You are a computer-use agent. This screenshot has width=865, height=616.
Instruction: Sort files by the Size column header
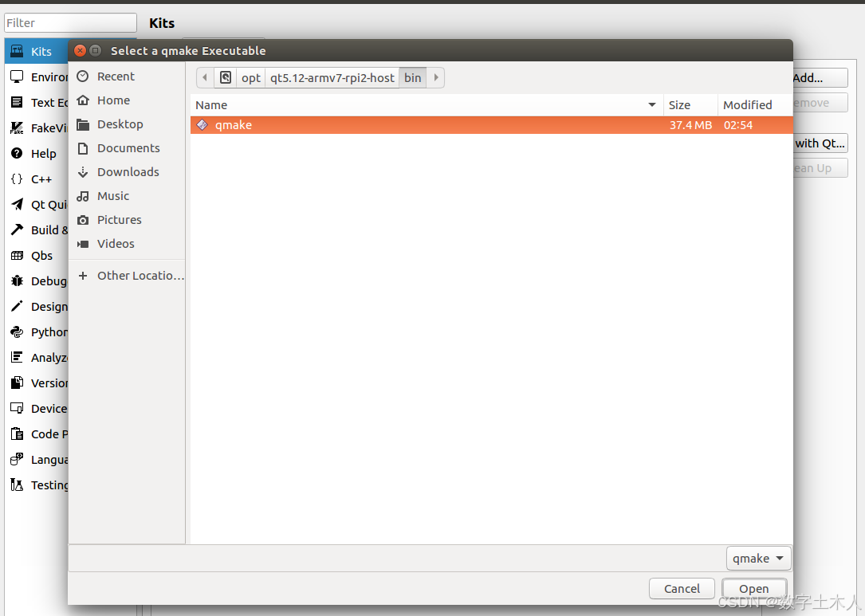(690, 104)
